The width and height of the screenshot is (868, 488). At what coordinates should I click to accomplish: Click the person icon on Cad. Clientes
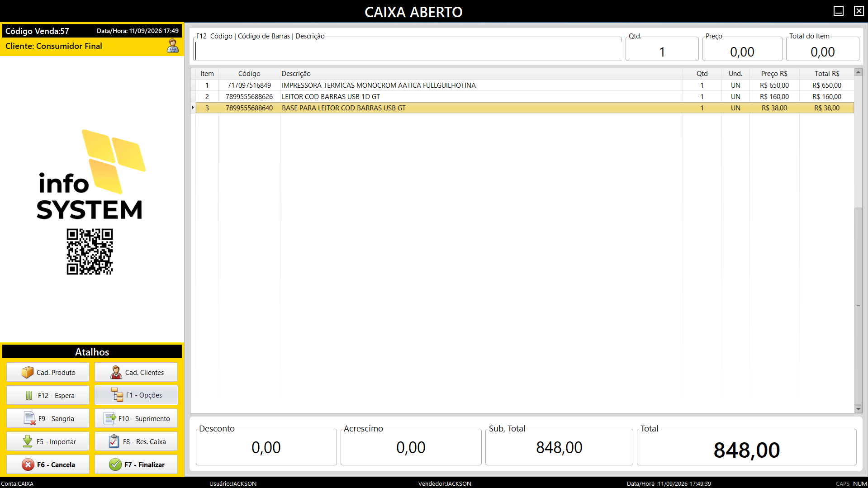(x=116, y=372)
